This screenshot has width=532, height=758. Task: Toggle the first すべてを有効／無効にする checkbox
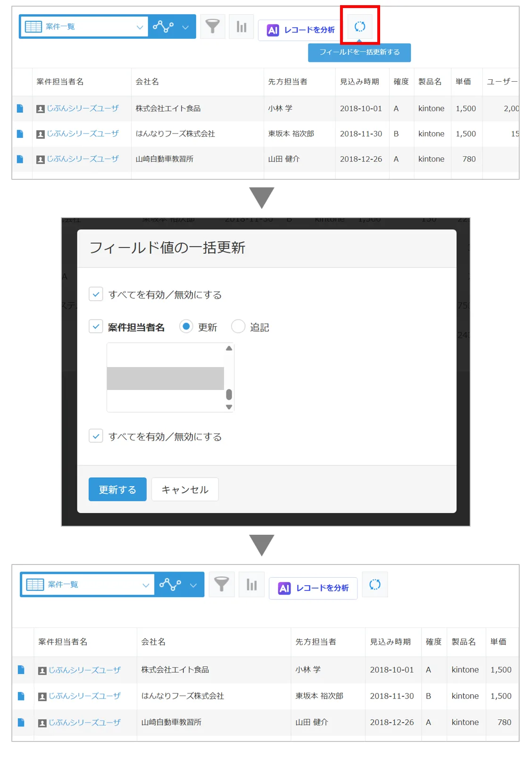(x=96, y=294)
